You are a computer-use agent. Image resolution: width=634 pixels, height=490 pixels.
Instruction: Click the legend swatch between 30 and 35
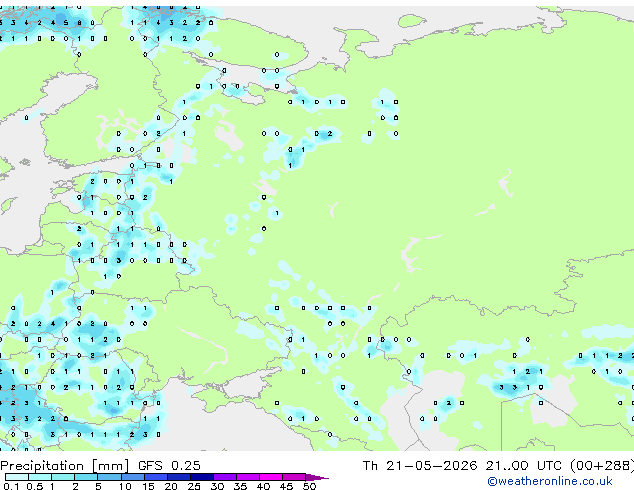pos(225,477)
